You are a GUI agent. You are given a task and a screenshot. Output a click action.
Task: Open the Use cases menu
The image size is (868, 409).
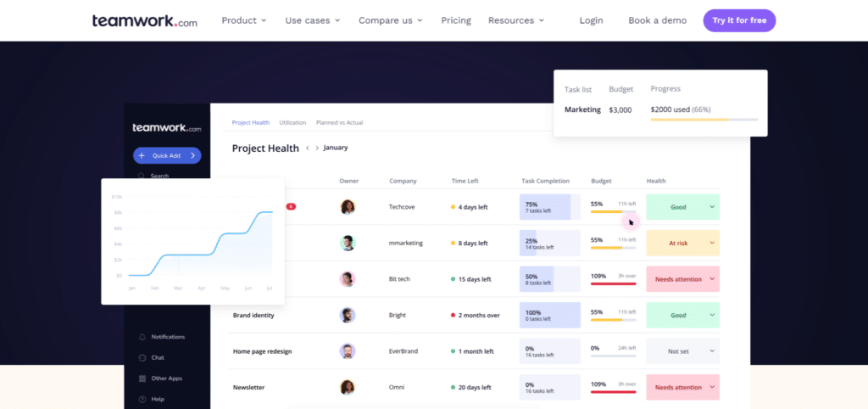(x=313, y=20)
